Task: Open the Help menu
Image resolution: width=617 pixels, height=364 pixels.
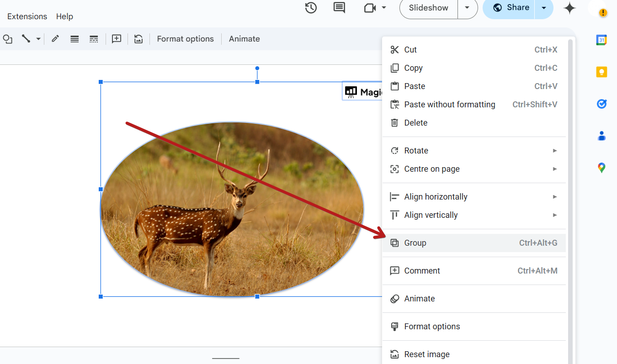Action: pyautogui.click(x=64, y=16)
